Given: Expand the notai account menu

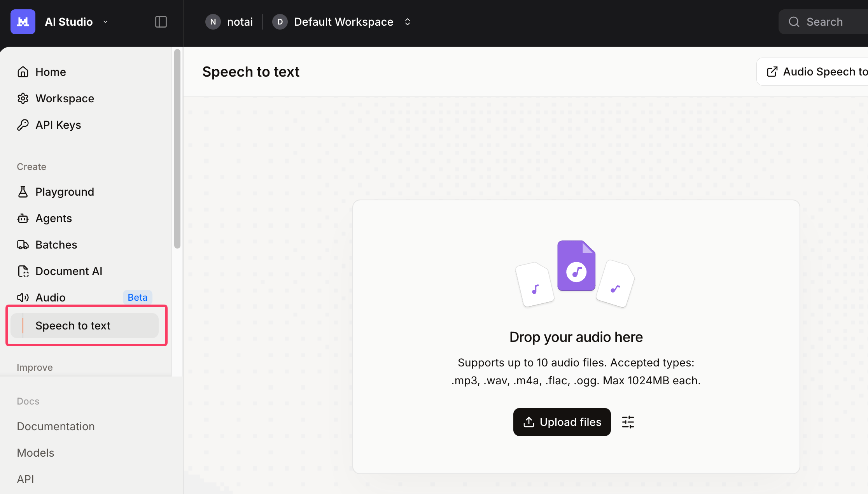Looking at the screenshot, I should click(229, 22).
